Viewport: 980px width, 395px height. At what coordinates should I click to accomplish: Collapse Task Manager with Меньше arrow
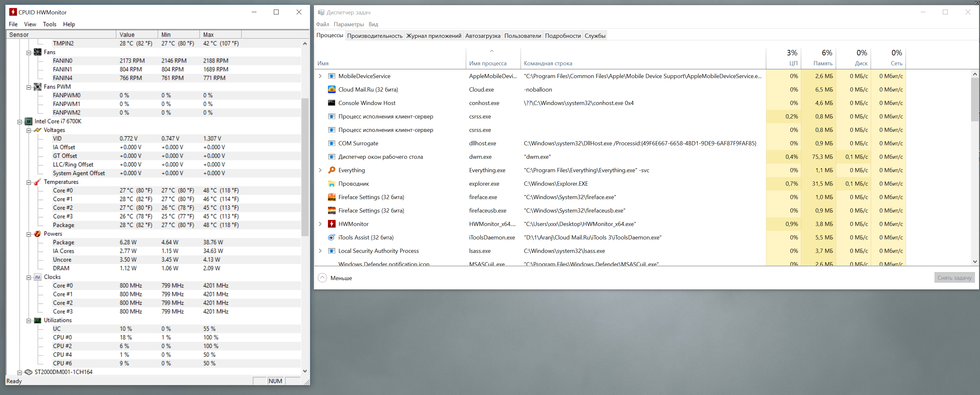pyautogui.click(x=322, y=278)
